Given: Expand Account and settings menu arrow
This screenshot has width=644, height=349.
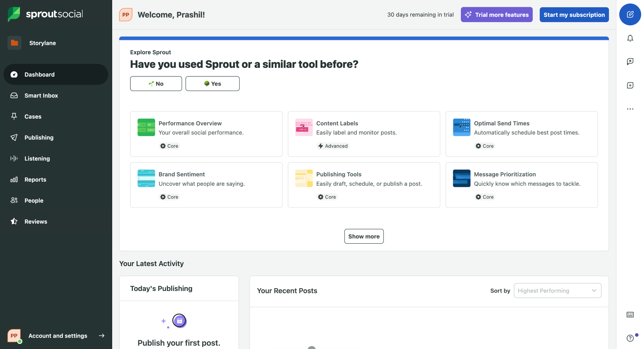Looking at the screenshot, I should click(102, 335).
